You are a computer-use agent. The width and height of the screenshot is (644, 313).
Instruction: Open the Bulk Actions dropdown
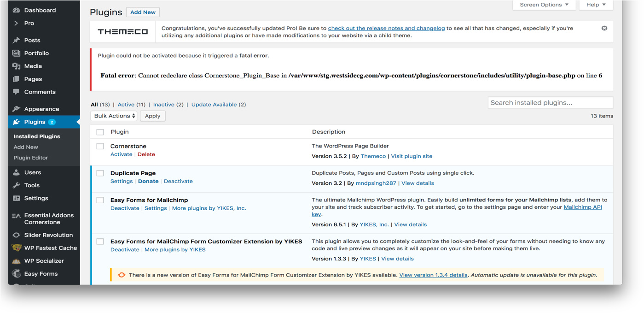pyautogui.click(x=114, y=116)
